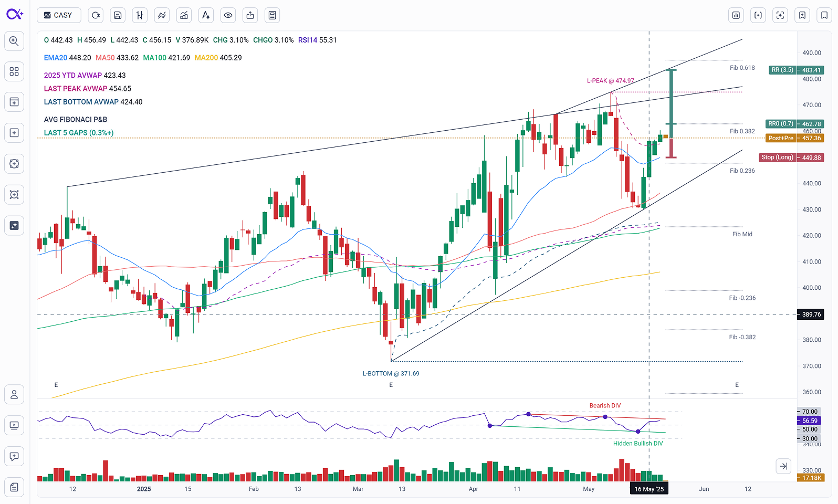Expand the LAST 5 GAPS (0.3%+) indicator

(79, 133)
